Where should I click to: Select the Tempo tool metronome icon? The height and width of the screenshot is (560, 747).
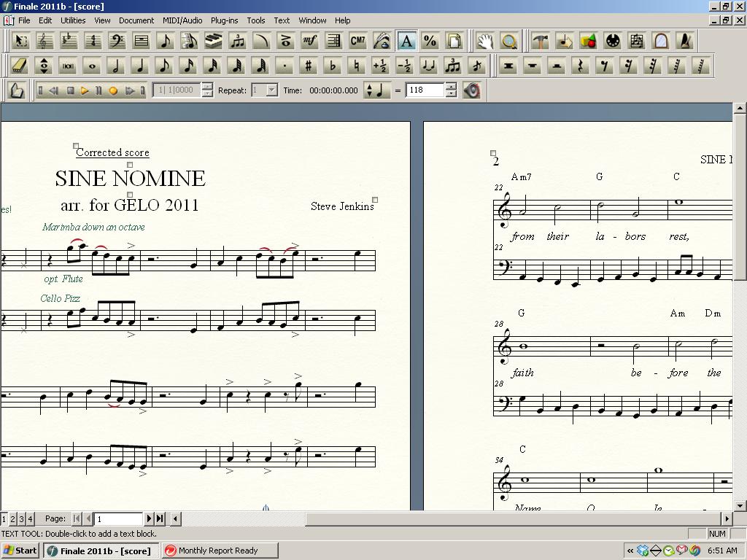click(x=685, y=41)
